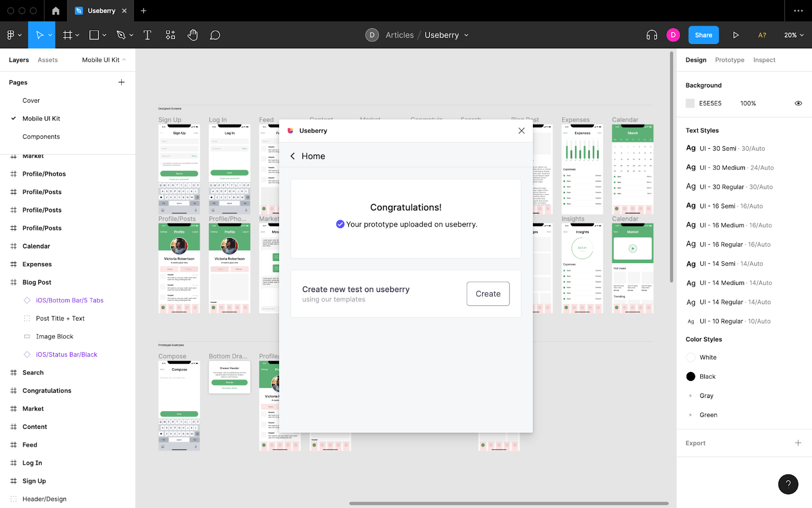
Task: Collapse pages via Mobile UI Kit dropdown
Action: tap(104, 60)
